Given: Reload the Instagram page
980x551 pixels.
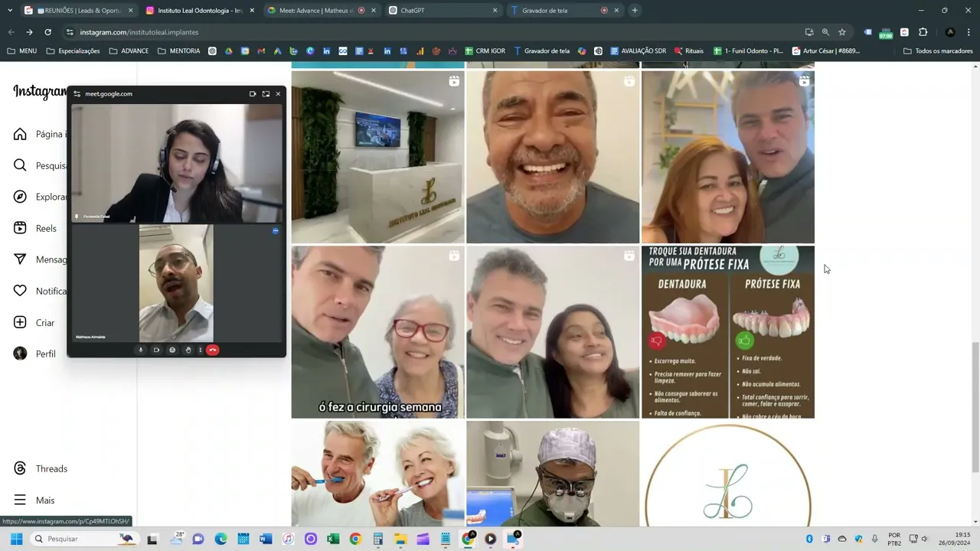Looking at the screenshot, I should [x=47, y=32].
